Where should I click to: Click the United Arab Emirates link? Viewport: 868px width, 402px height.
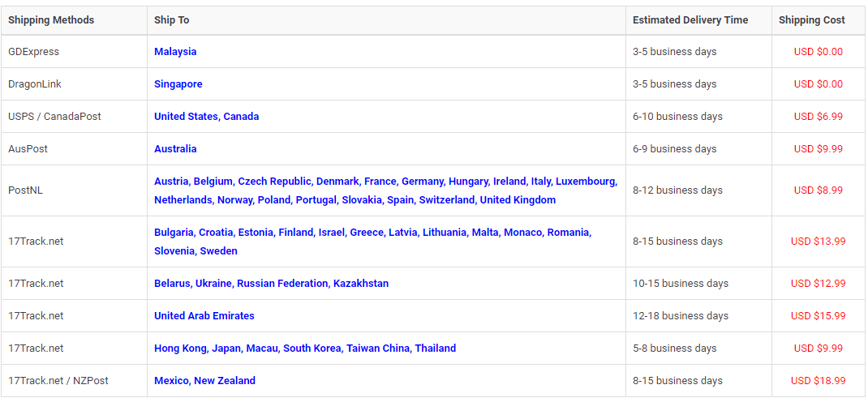[204, 316]
